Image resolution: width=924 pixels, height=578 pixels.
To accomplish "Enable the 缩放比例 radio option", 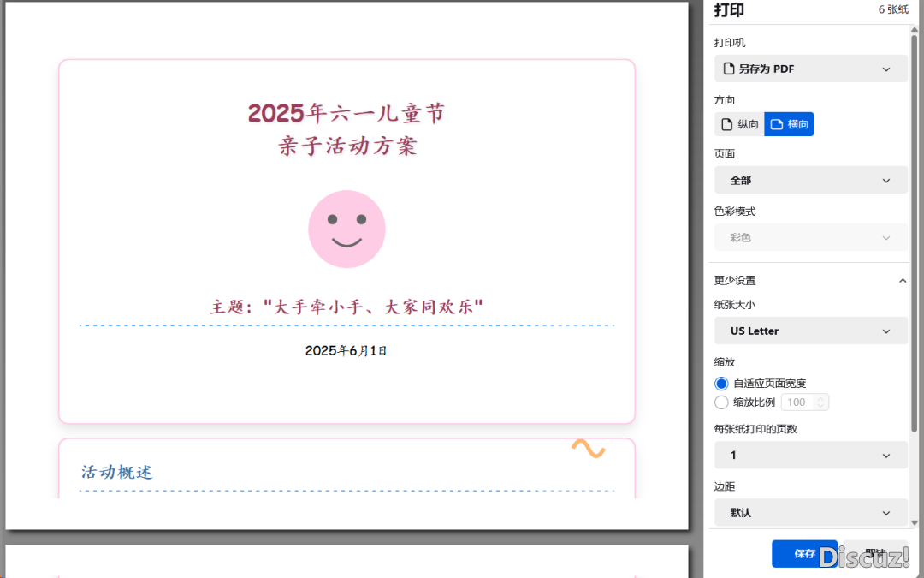I will (721, 402).
